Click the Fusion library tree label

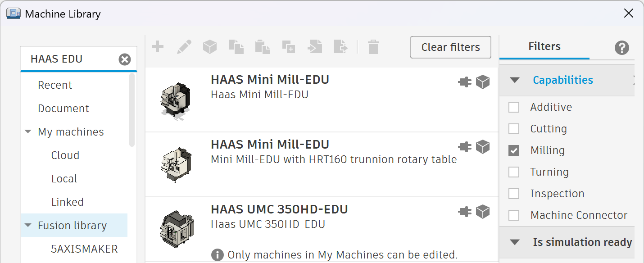72,226
